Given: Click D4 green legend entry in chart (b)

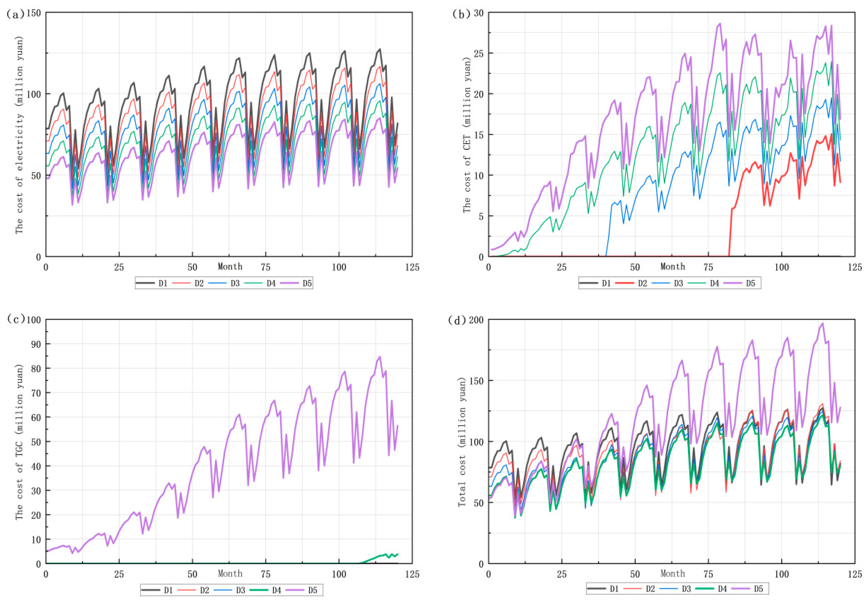Looking at the screenshot, I should click(x=714, y=283).
